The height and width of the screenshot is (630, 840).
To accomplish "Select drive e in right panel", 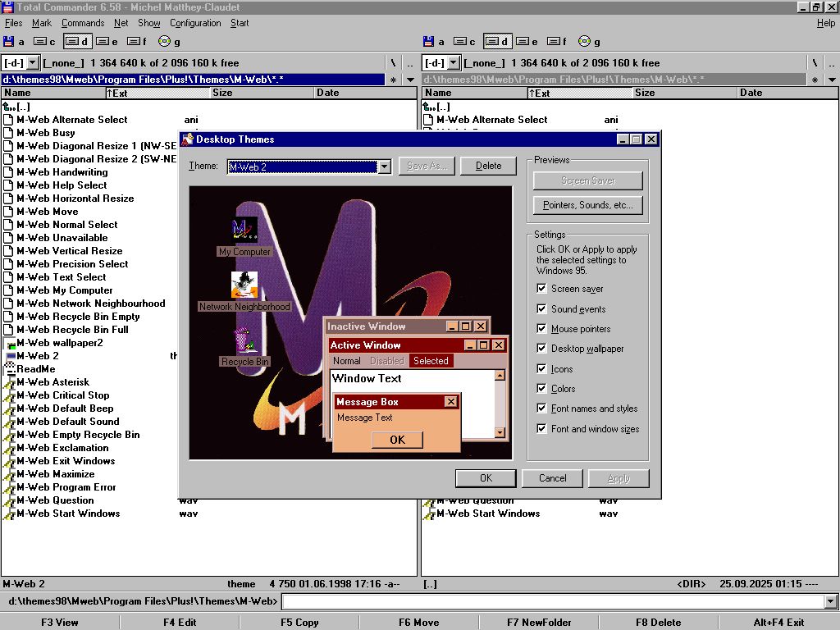I will pos(528,41).
